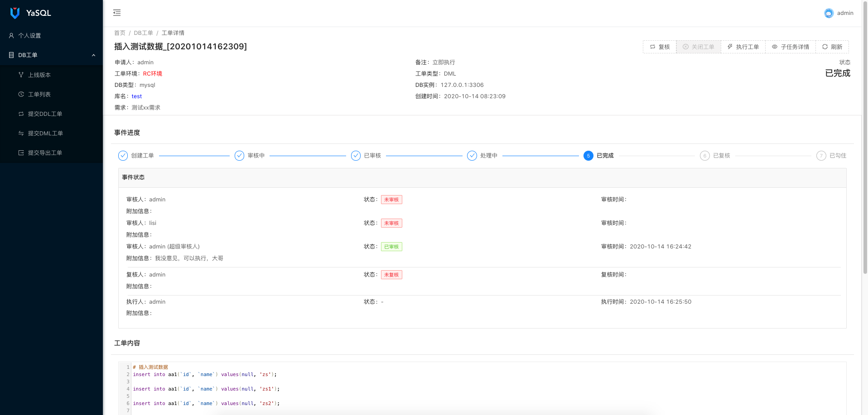Click step 6 已复核 circle icon
Image resolution: width=868 pixels, height=415 pixels.
705,156
